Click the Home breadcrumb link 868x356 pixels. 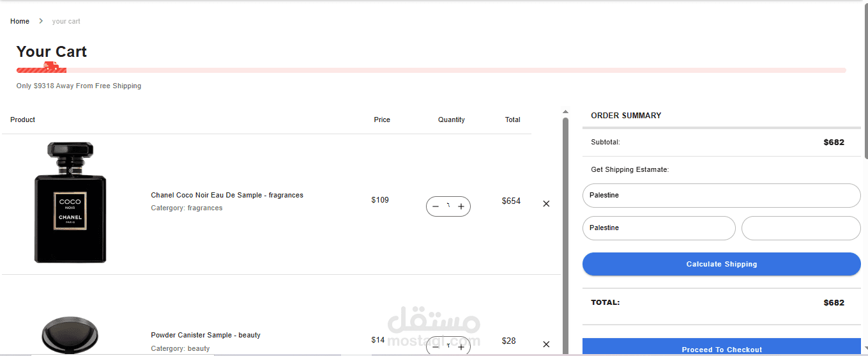click(x=20, y=21)
